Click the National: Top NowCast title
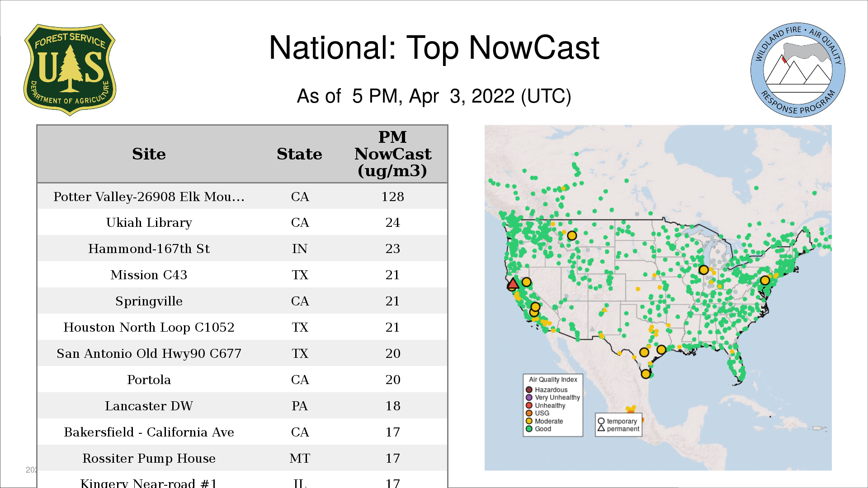This screenshot has height=488, width=868. tap(434, 48)
